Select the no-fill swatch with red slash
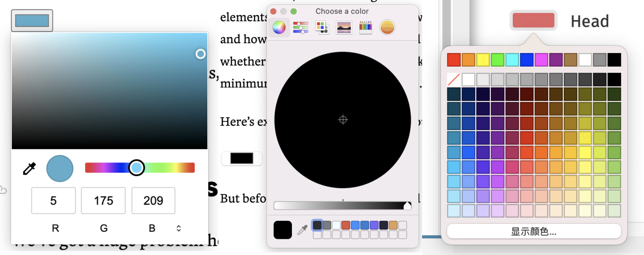644x255 pixels. point(454,79)
